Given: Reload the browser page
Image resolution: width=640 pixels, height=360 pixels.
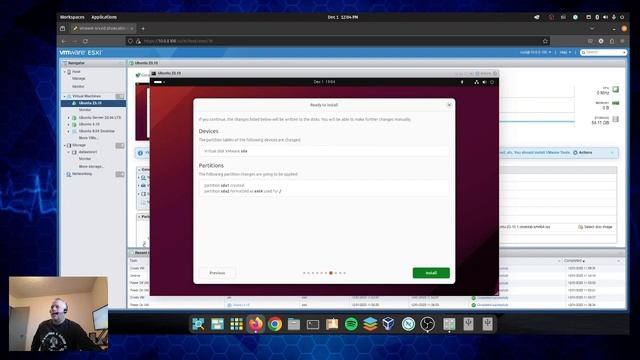Looking at the screenshot, I should 85,41.
